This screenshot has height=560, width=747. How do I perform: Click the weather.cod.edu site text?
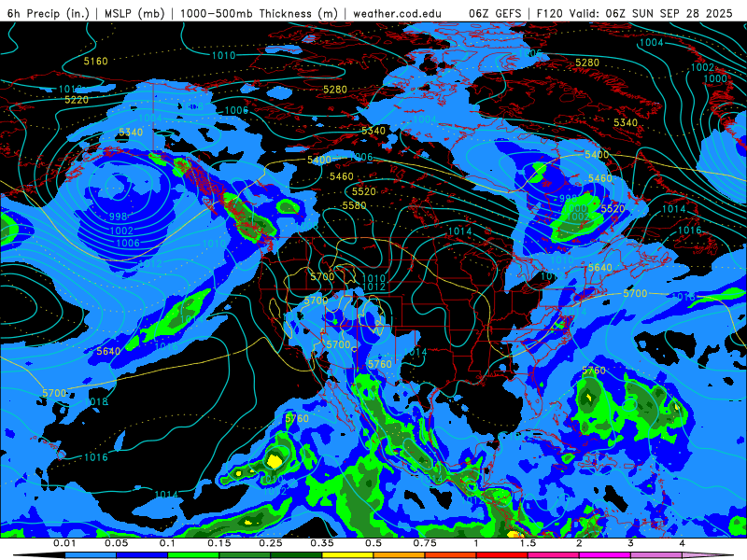[x=397, y=13]
